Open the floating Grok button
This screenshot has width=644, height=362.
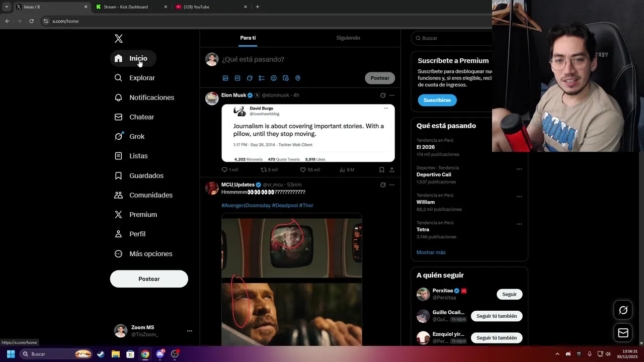coord(623,310)
